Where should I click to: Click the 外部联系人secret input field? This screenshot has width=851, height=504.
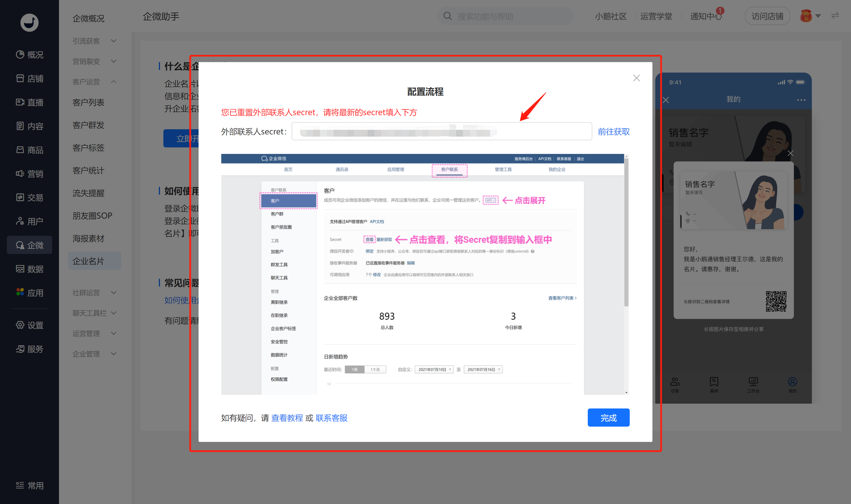pyautogui.click(x=441, y=131)
